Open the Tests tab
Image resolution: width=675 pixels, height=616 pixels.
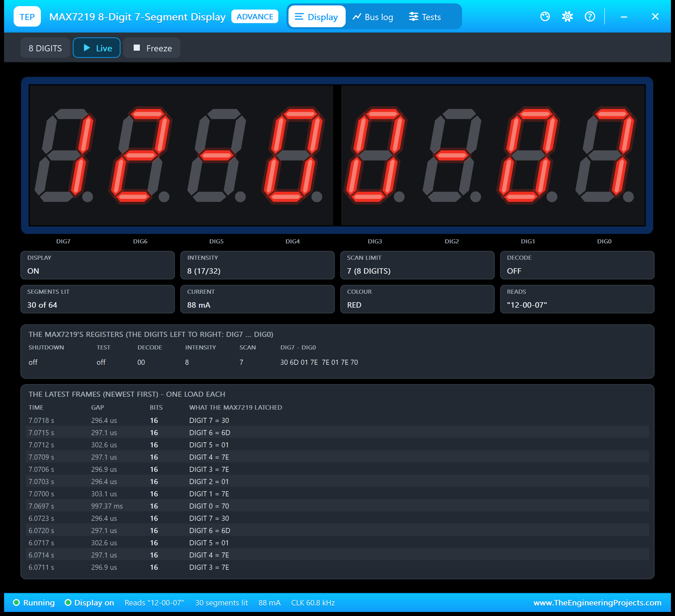tap(425, 17)
